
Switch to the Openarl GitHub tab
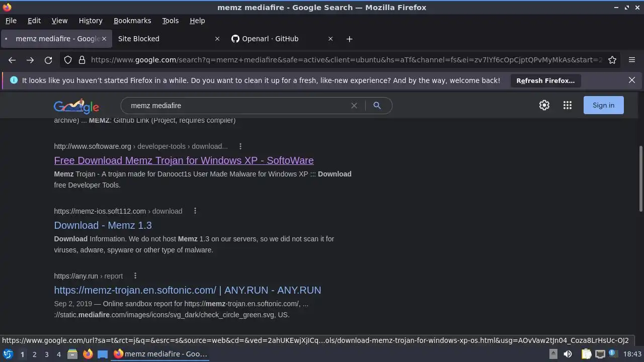coord(277,39)
